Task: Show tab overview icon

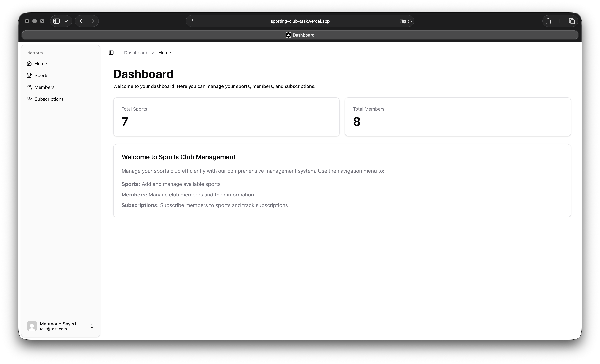Action: point(572,21)
